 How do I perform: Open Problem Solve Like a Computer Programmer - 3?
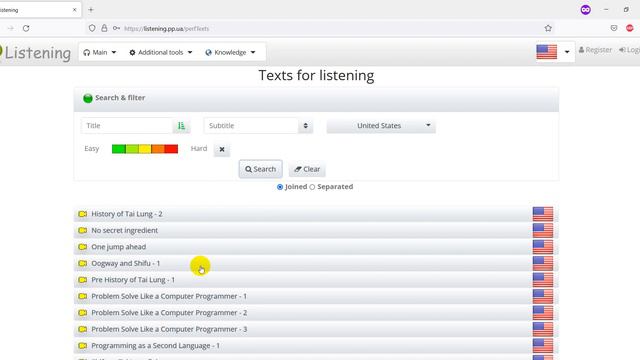click(169, 329)
